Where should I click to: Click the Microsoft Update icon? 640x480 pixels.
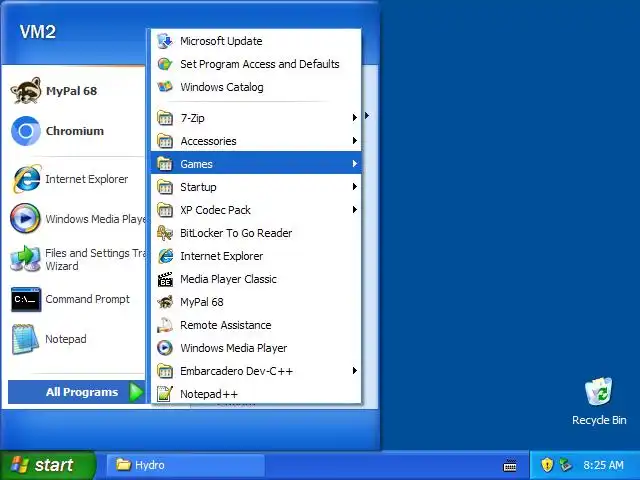164,41
